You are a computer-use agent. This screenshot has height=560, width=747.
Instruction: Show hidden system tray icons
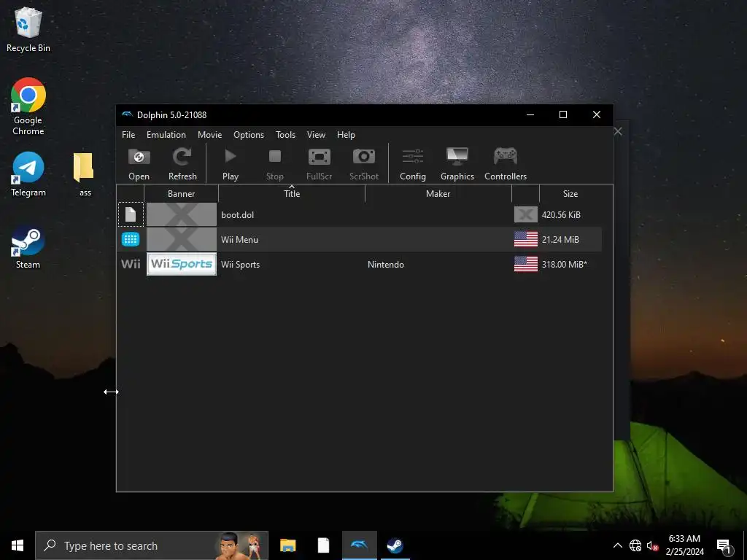(617, 545)
